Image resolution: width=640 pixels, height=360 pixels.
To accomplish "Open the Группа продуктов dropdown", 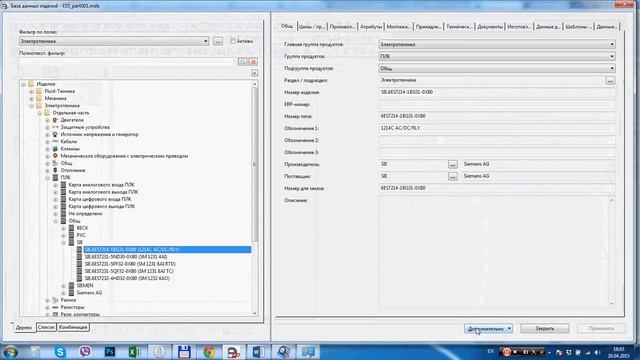I will [612, 56].
